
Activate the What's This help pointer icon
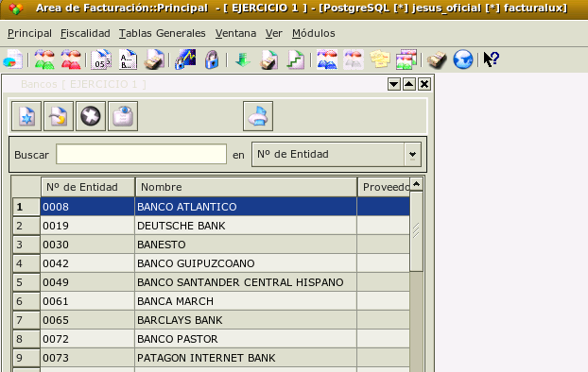pos(492,59)
